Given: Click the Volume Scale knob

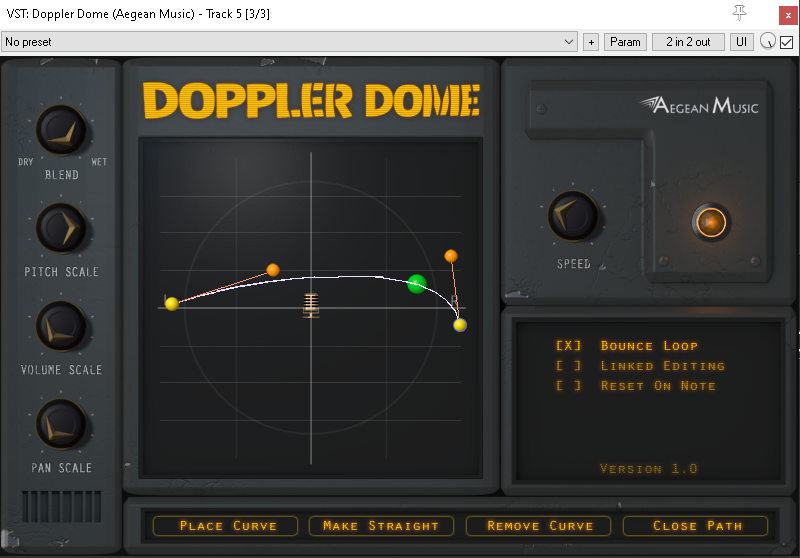Looking at the screenshot, I should [x=61, y=326].
